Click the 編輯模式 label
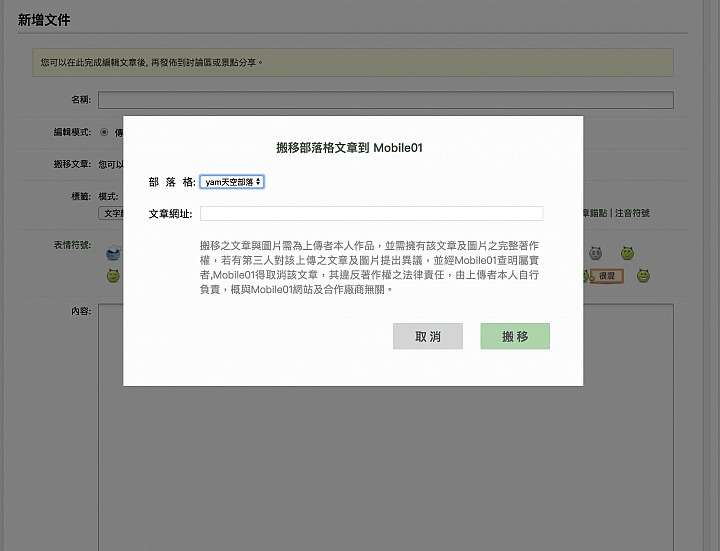 tap(72, 132)
